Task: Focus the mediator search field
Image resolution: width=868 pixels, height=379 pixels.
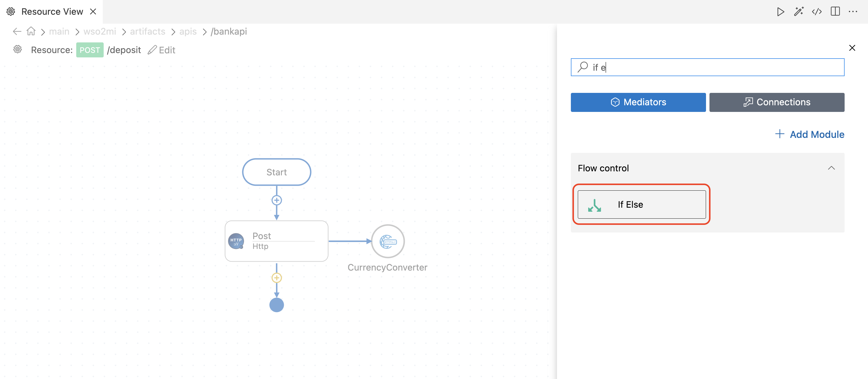Action: point(707,67)
